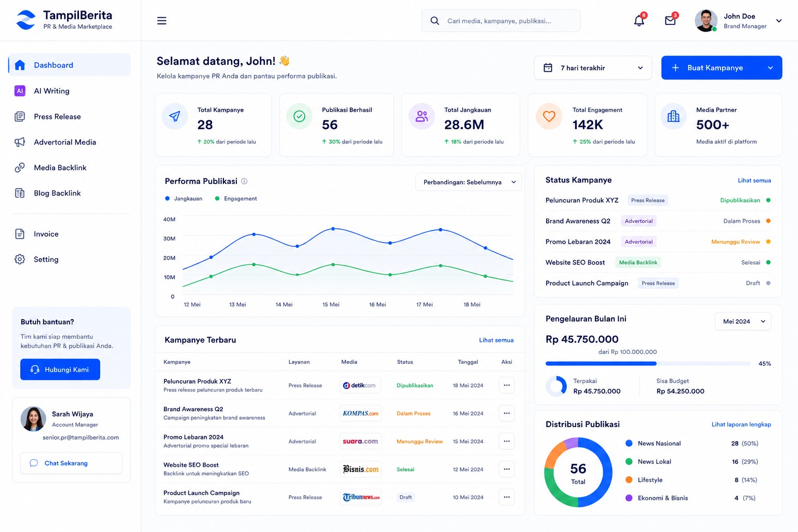The image size is (798, 532).
Task: Expand the Buat Kampanye dropdown arrow
Action: tap(770, 68)
